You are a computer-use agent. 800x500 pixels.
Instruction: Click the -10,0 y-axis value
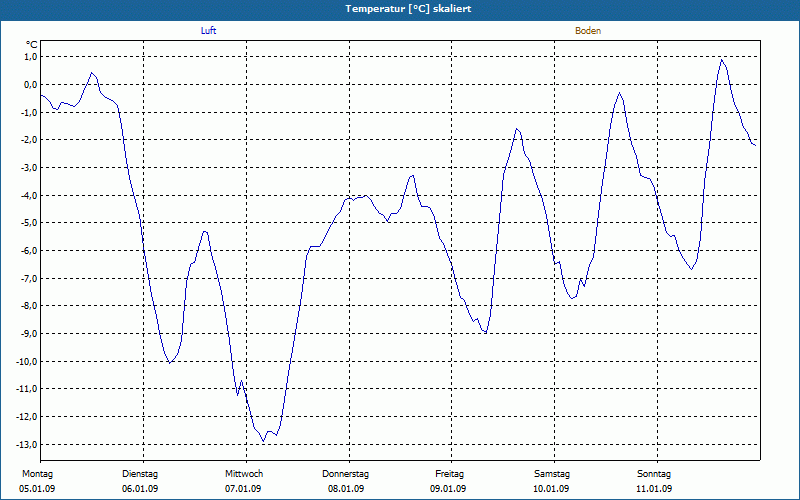coord(27,362)
